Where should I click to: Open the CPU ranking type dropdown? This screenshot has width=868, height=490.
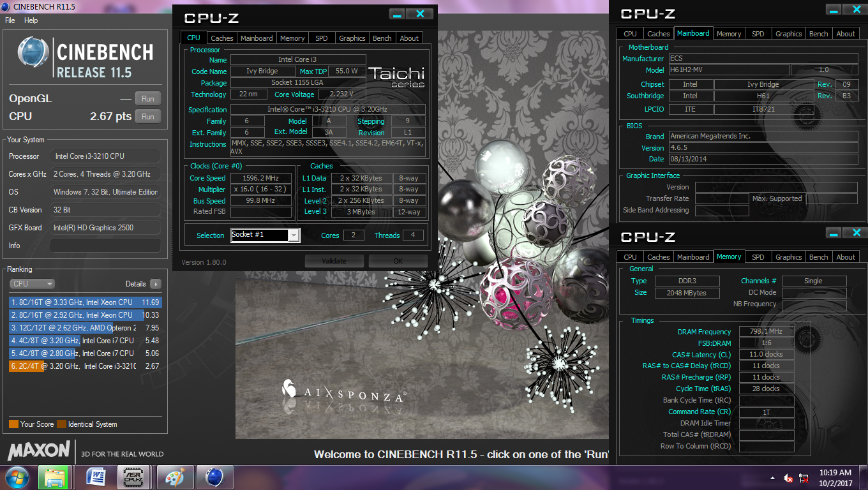click(x=32, y=284)
